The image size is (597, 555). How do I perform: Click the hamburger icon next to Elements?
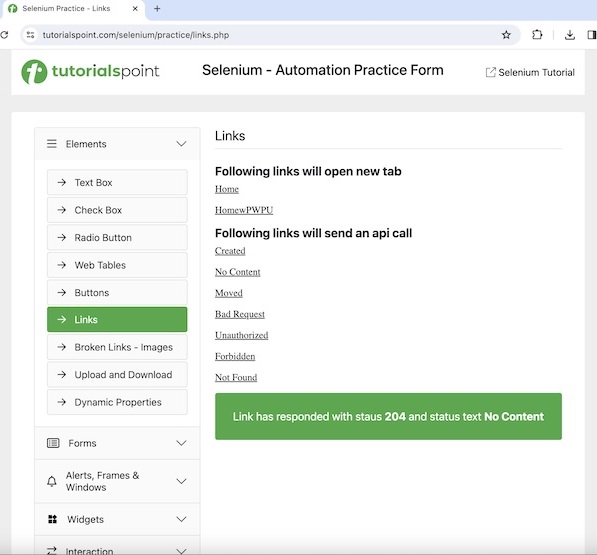[x=52, y=144]
